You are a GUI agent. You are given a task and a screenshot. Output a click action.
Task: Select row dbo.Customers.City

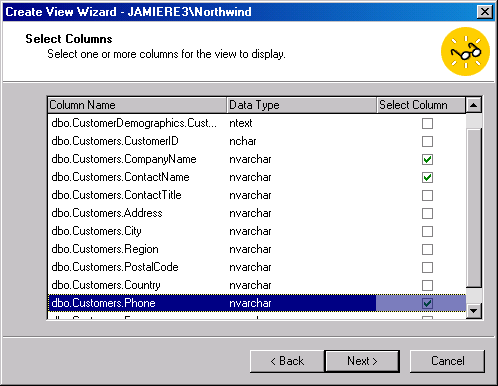tap(257, 231)
